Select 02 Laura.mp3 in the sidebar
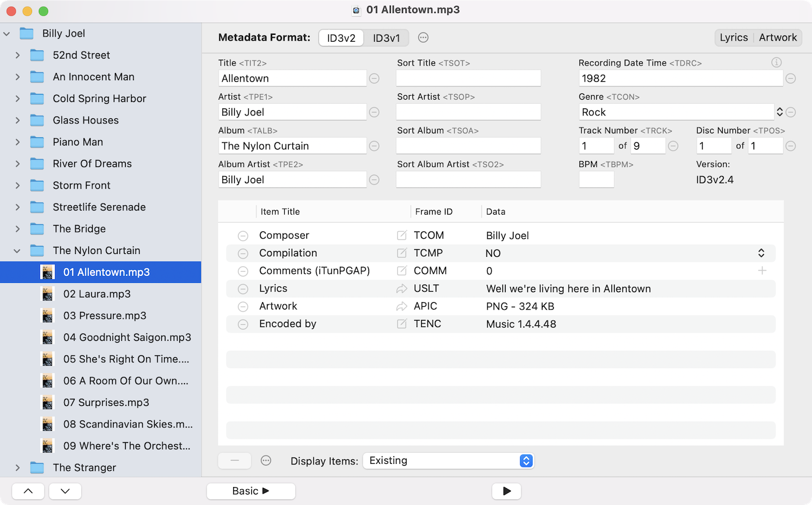Viewport: 812px width, 505px height. tap(100, 294)
